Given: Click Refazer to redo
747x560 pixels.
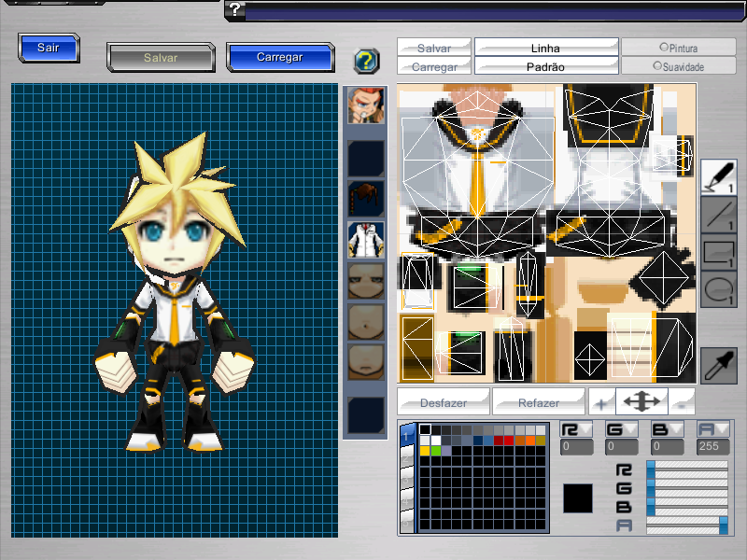Looking at the screenshot, I should 539,402.
